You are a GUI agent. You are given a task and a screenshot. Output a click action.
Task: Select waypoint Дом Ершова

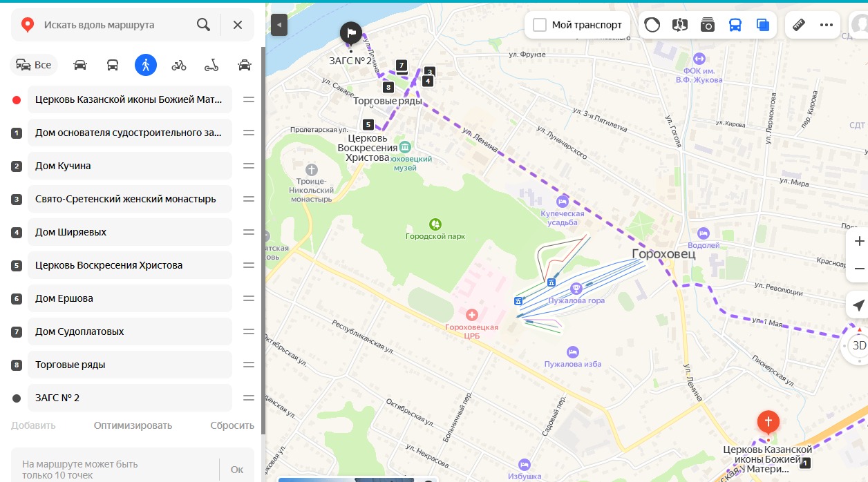(130, 298)
